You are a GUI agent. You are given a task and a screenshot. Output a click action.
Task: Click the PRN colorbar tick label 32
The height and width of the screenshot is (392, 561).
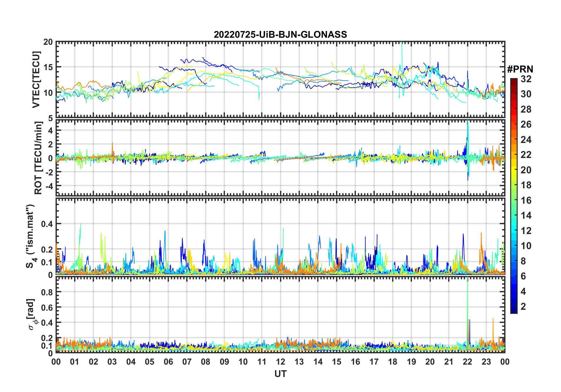(x=526, y=79)
